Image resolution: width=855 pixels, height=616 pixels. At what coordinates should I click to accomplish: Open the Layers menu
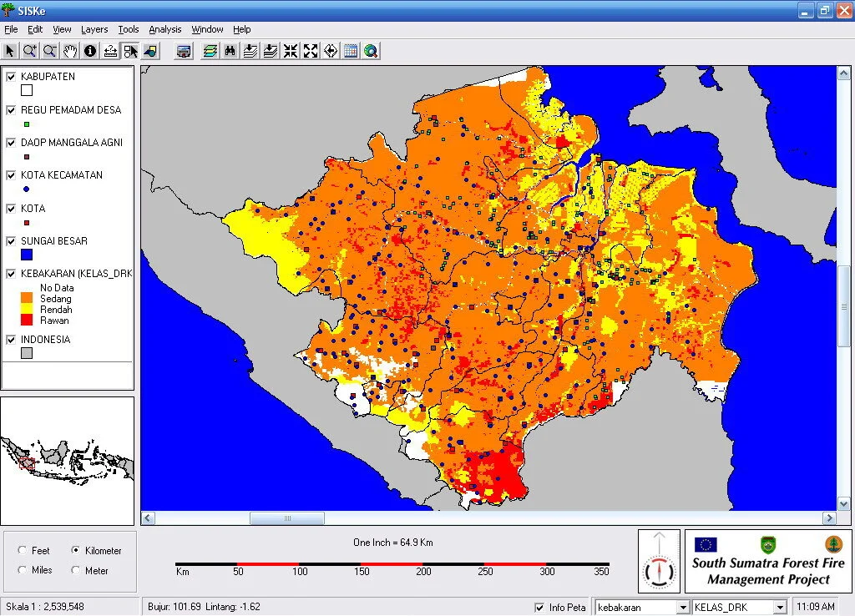pos(94,29)
